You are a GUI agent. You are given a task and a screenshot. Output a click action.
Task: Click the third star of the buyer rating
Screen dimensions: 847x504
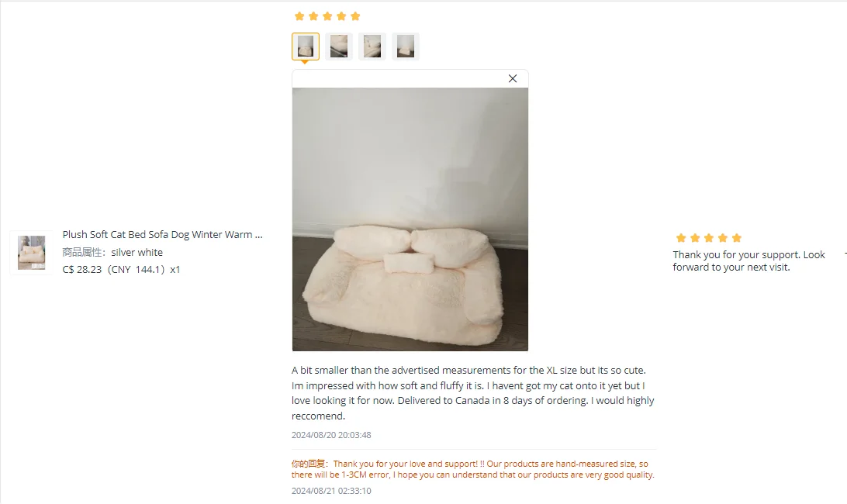[327, 16]
